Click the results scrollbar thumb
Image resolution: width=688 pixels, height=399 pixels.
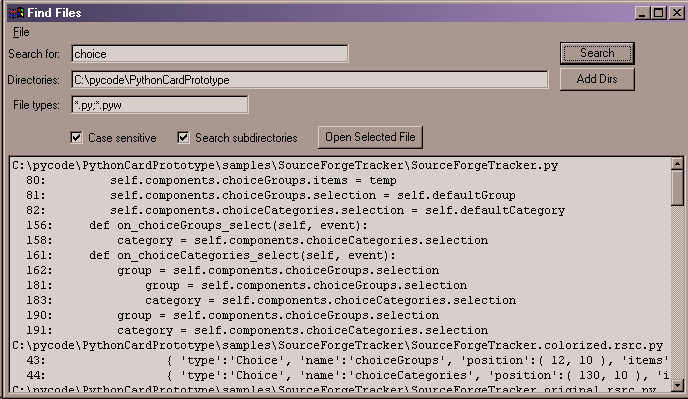click(x=677, y=187)
